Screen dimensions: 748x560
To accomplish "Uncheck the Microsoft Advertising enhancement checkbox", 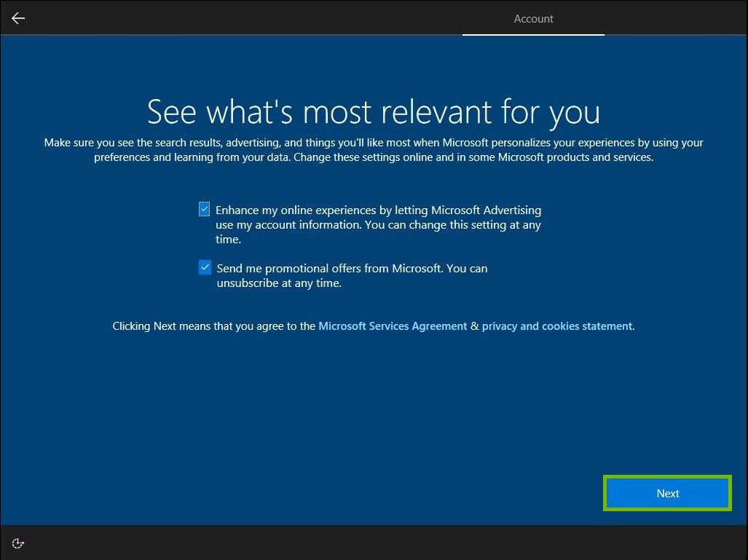I will [204, 209].
